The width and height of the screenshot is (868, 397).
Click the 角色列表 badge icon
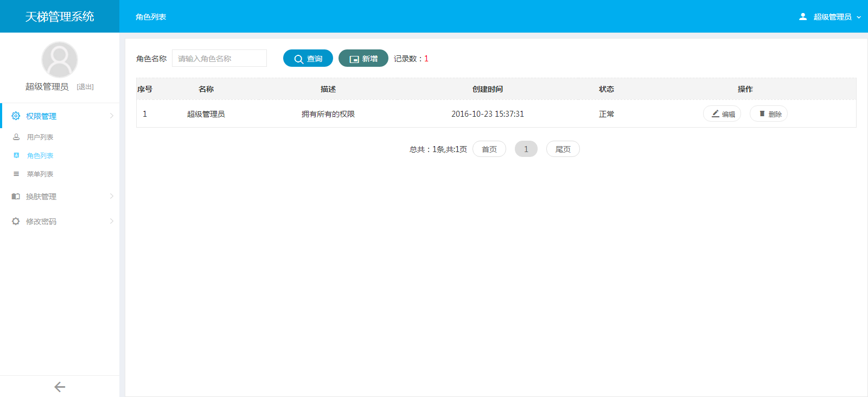point(16,155)
